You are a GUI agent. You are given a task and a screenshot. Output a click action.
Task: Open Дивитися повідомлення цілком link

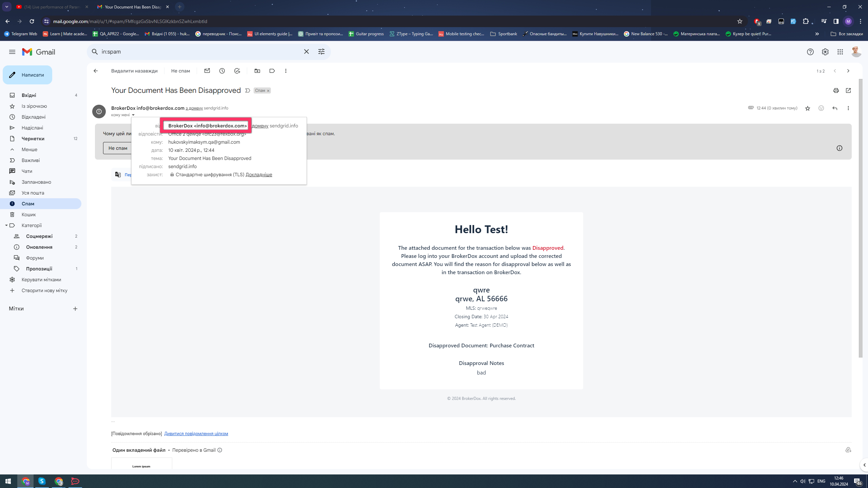point(196,433)
